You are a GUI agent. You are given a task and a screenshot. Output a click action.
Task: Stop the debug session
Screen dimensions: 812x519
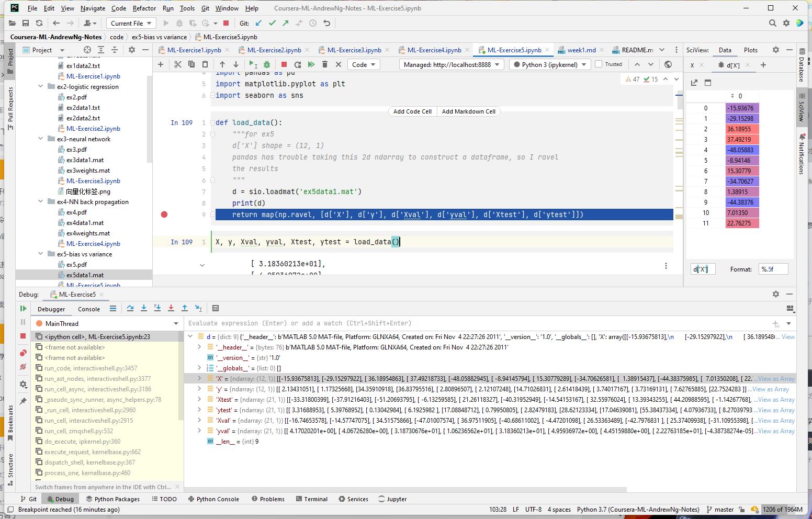coord(23,336)
